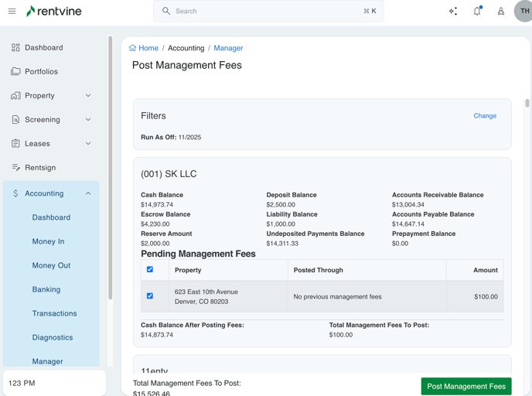Toggle the select-all checkbox in table header
Image resolution: width=532 pixels, height=396 pixels.
pyautogui.click(x=150, y=270)
